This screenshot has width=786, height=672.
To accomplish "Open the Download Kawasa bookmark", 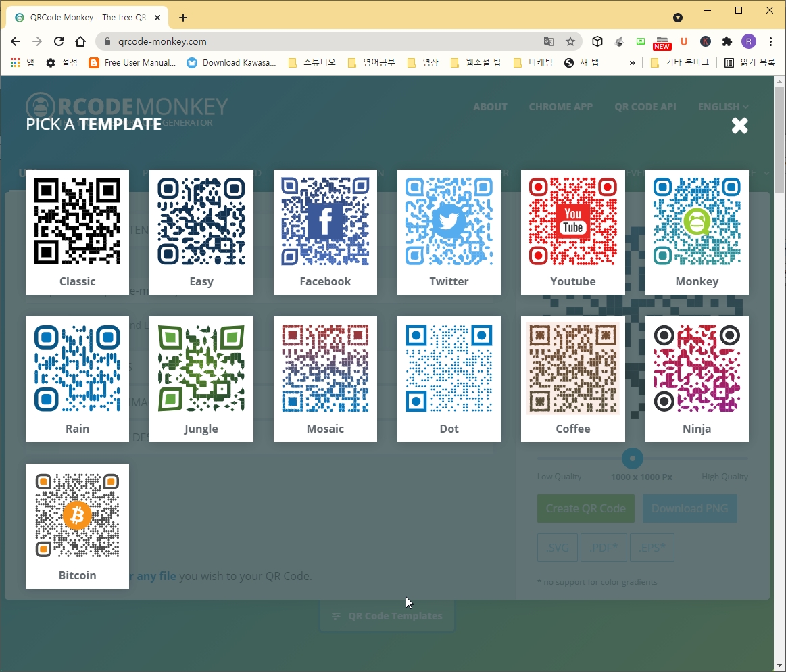I will [x=231, y=63].
